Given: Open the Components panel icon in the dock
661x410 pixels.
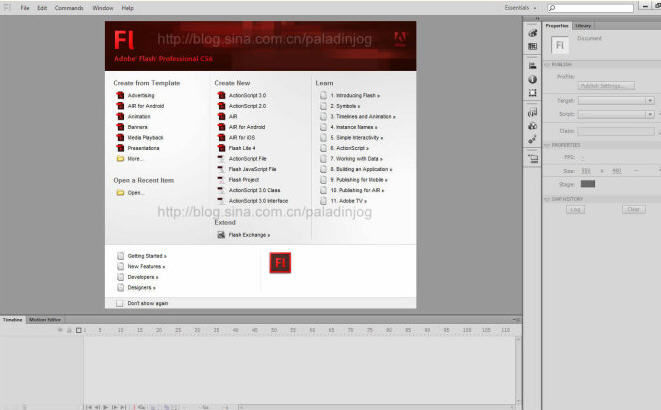Looking at the screenshot, I should tap(532, 126).
